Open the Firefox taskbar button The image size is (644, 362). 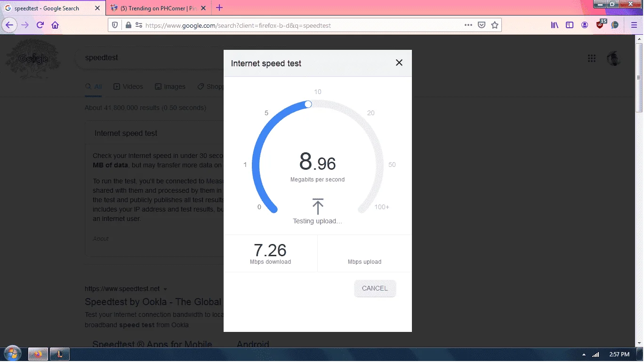[x=38, y=354]
